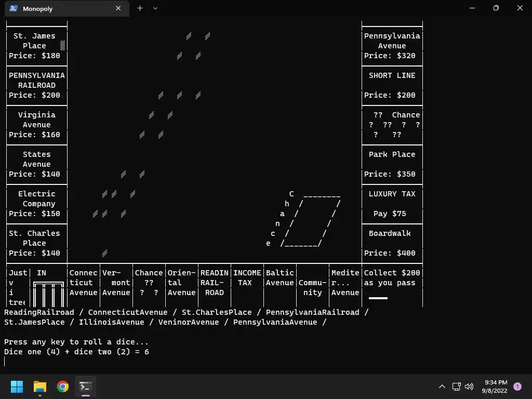This screenshot has width=532, height=399.
Task: Select the Monopoly terminal tab
Action: (67, 8)
